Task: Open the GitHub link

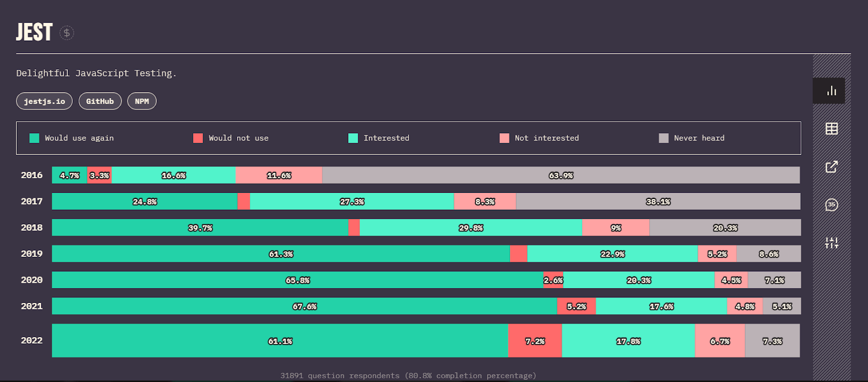Action: (x=100, y=101)
